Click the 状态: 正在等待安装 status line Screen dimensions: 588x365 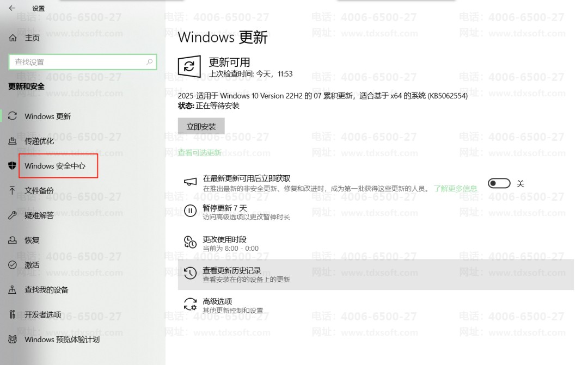[x=209, y=106]
